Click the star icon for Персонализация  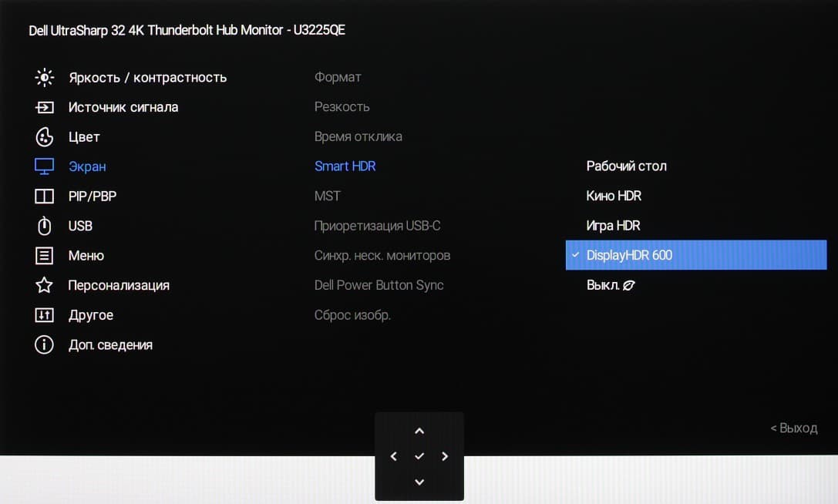point(45,285)
